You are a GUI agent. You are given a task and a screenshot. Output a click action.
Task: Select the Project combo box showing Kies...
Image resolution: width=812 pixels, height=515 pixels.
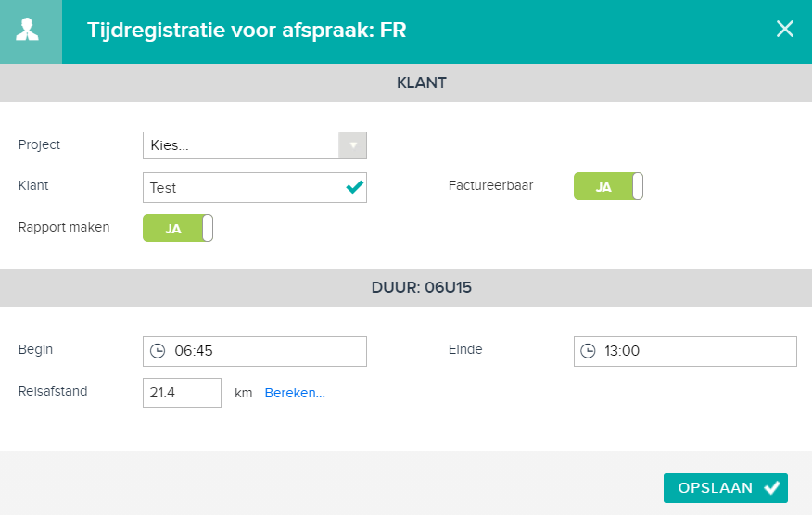tap(255, 145)
